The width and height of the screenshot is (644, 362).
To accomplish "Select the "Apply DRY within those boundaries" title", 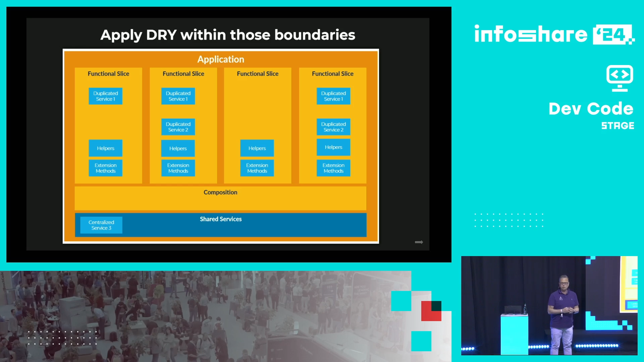I will [x=228, y=35].
